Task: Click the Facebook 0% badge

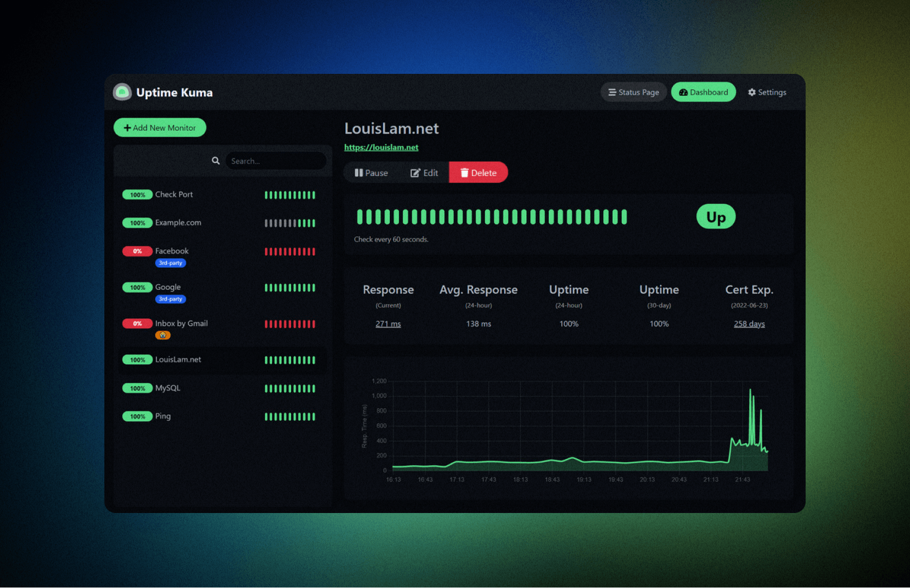Action: (137, 251)
